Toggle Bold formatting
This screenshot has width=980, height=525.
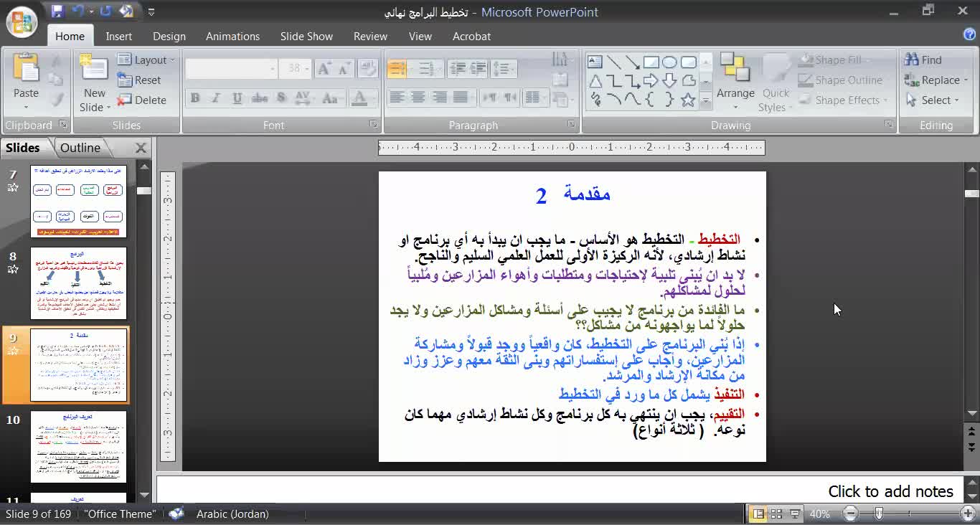[195, 98]
